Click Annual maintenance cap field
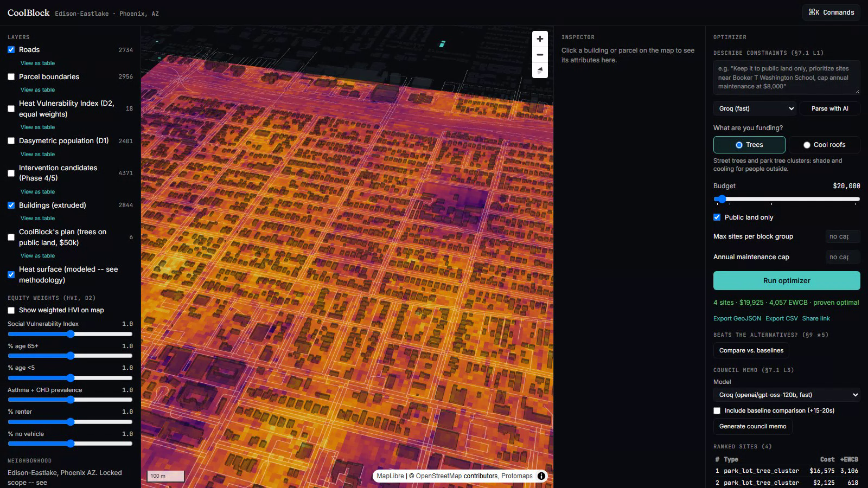Screen dimensions: 868x488 (843, 257)
